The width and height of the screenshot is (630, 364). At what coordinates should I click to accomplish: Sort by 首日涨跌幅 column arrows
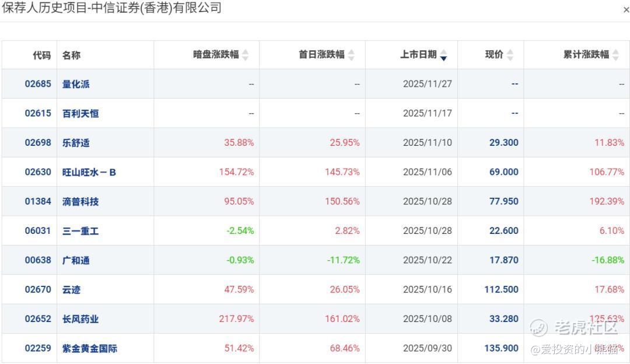(351, 55)
